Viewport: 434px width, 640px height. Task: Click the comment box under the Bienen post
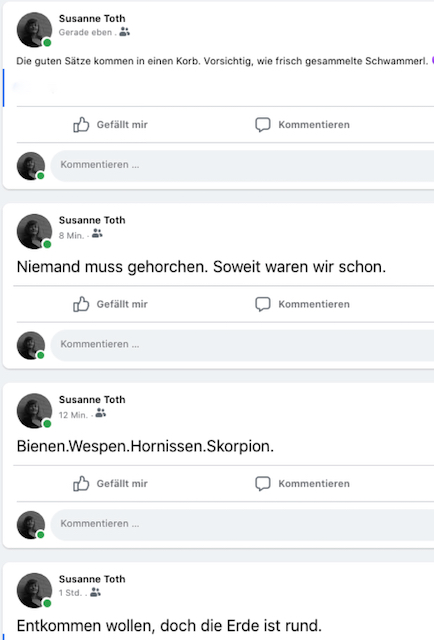(242, 524)
